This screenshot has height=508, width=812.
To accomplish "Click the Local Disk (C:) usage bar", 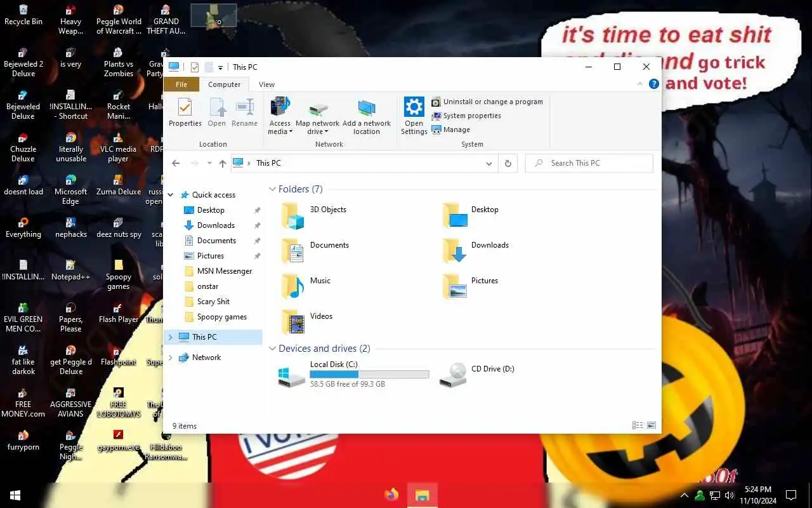I will tap(369, 375).
